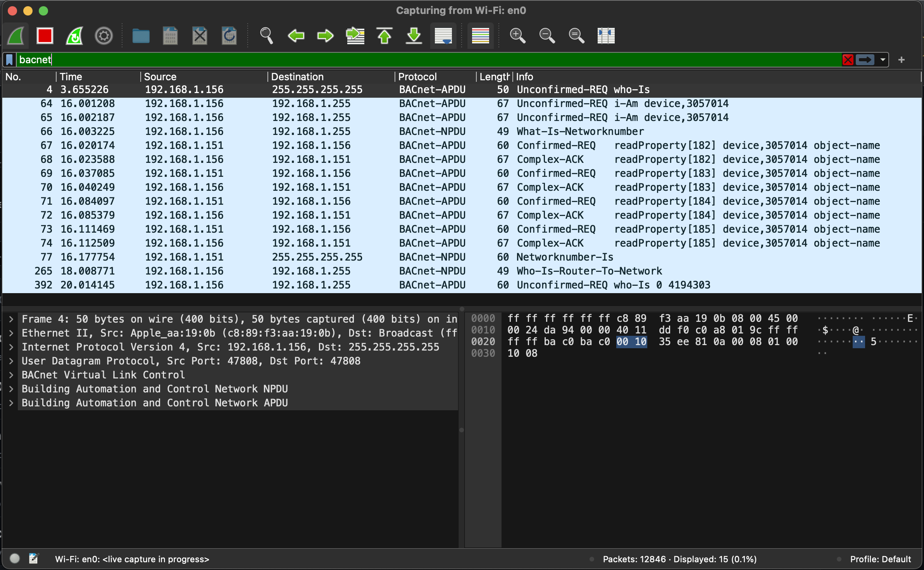
Task: Stop the live capture
Action: pos(44,36)
